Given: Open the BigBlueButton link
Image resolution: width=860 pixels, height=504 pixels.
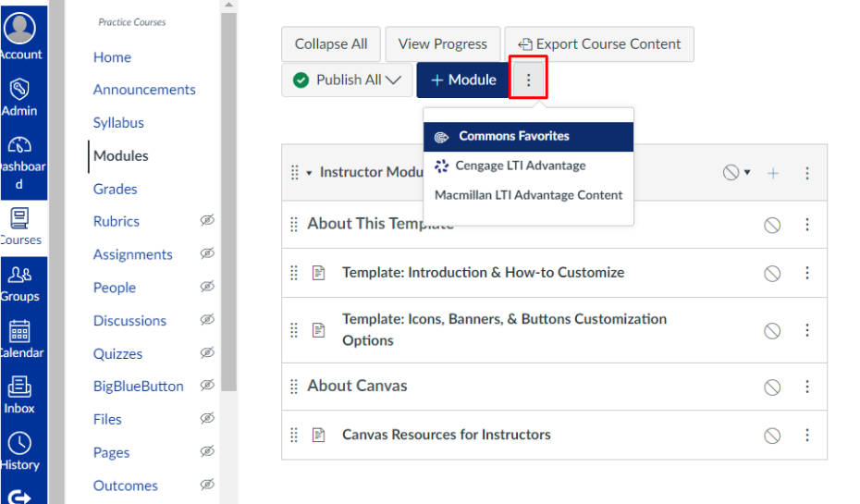Looking at the screenshot, I should 138,386.
